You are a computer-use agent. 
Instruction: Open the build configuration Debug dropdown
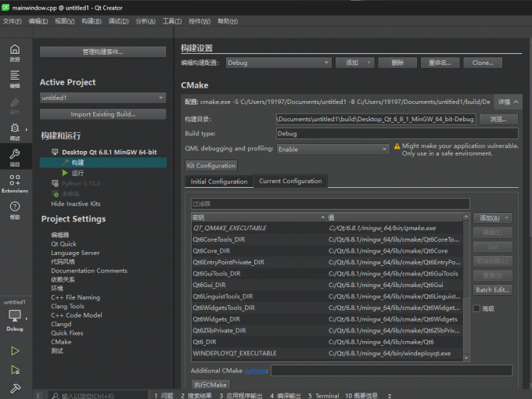[278, 63]
